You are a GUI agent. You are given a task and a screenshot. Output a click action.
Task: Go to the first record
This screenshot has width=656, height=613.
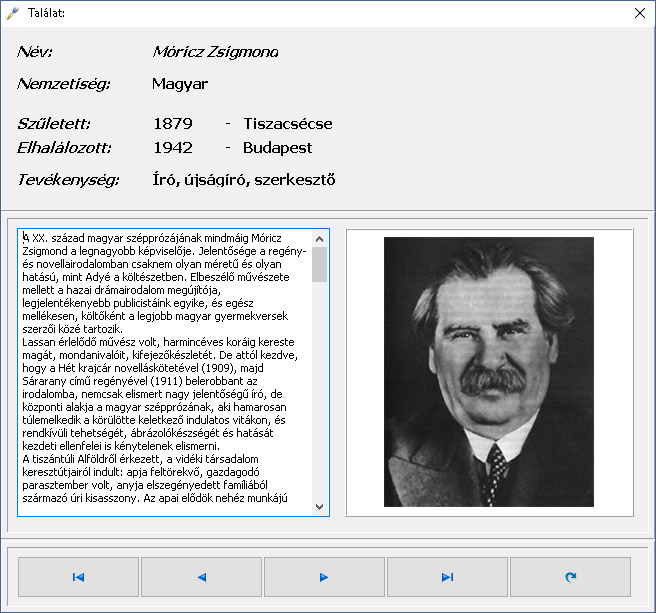78,577
